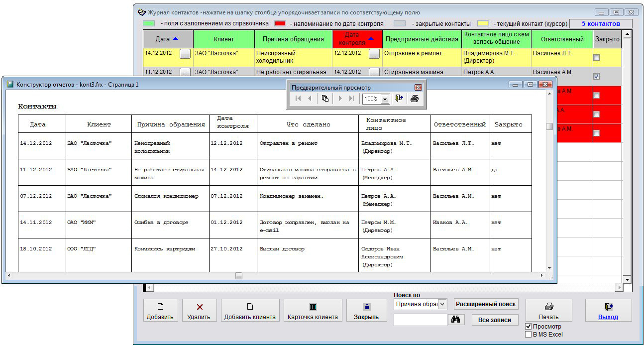Click the Удалить button with red cross

tap(200, 311)
